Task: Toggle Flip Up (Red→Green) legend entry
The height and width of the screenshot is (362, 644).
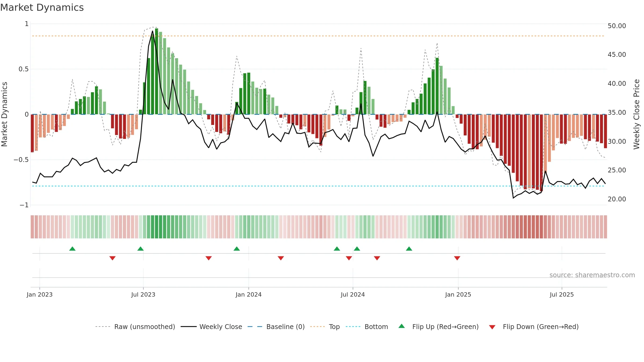Action: click(438, 327)
